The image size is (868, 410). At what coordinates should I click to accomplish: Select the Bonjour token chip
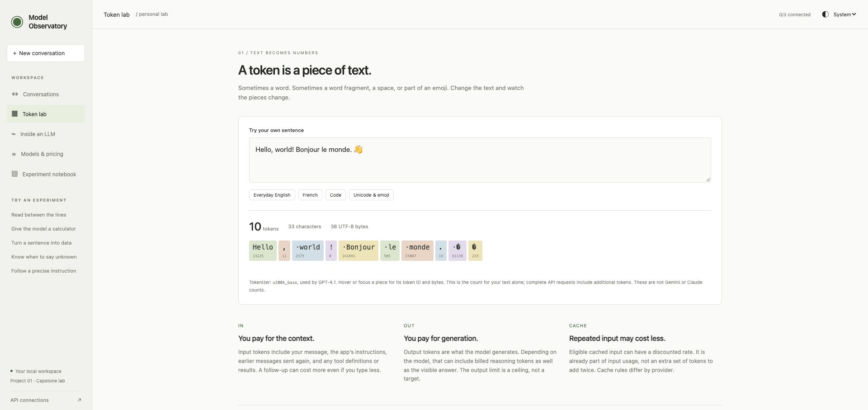(359, 250)
